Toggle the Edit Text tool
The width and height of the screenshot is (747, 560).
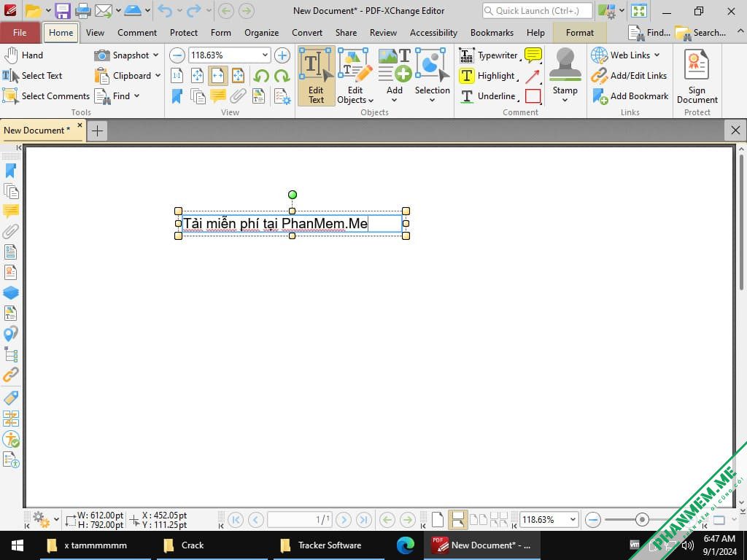316,76
